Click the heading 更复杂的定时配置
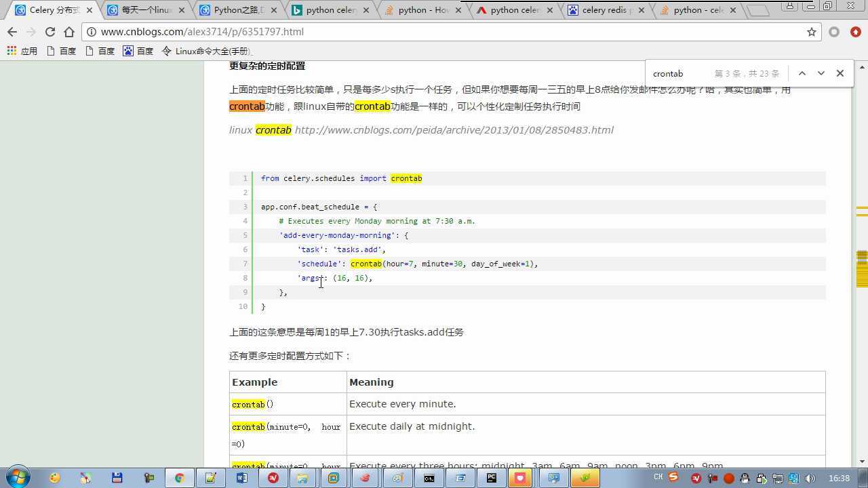Viewport: 868px width, 488px height. click(x=267, y=66)
